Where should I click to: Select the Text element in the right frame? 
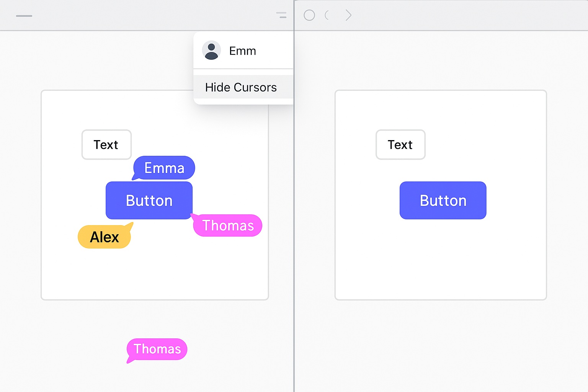click(400, 145)
